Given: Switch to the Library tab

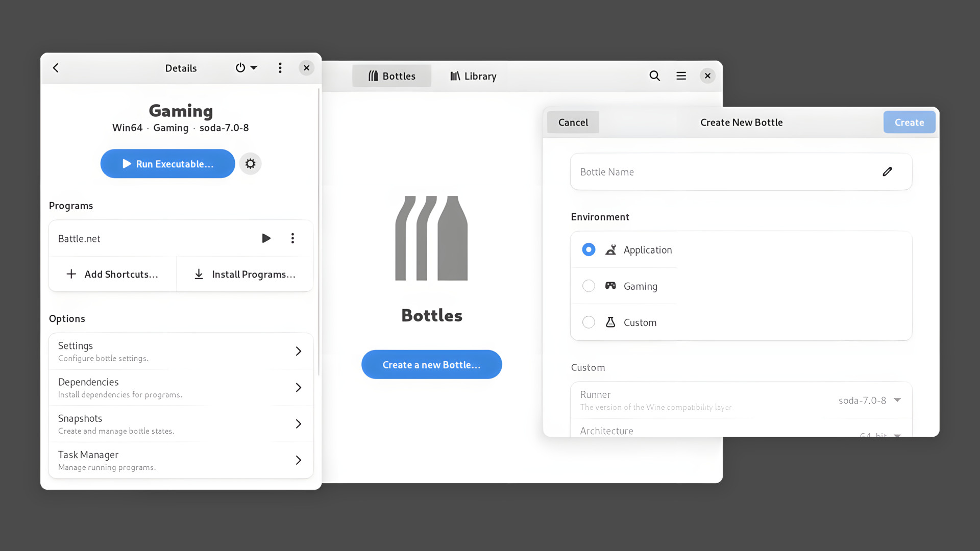Looking at the screenshot, I should pos(473,76).
